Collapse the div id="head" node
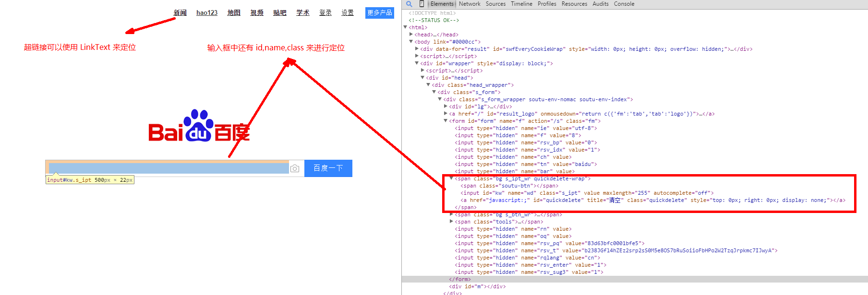The height and width of the screenshot is (295, 868). pyautogui.click(x=422, y=78)
